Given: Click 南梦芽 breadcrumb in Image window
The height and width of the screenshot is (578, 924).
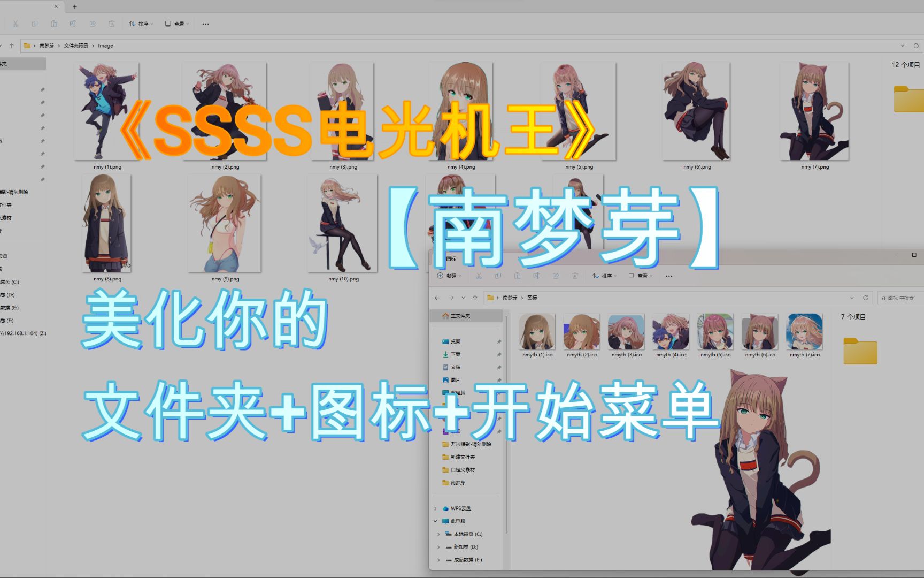Looking at the screenshot, I should coord(47,45).
